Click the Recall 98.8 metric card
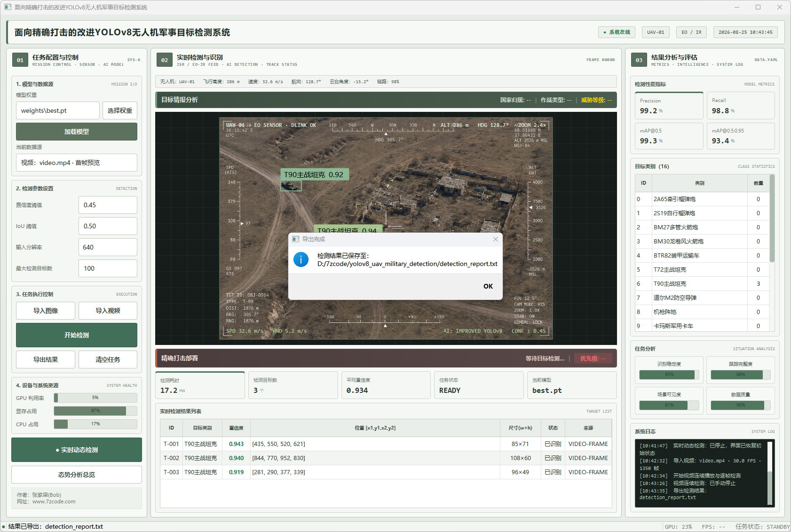791x532 pixels. coord(741,106)
